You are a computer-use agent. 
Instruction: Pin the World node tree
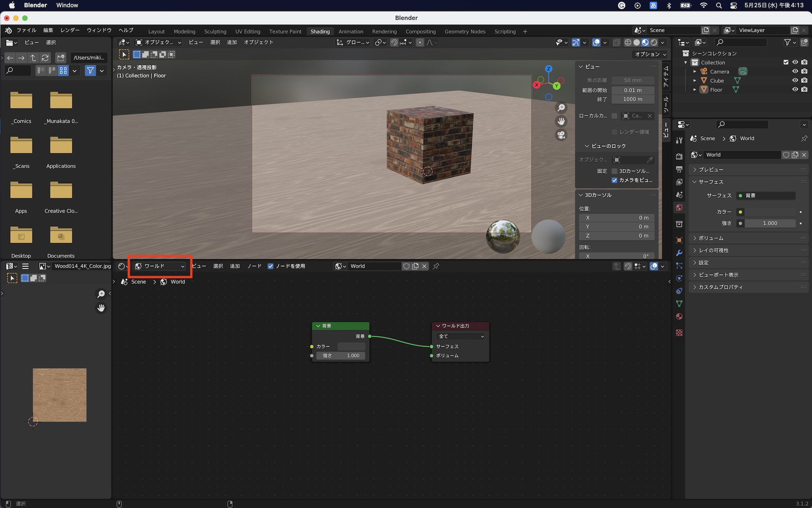coord(436,266)
